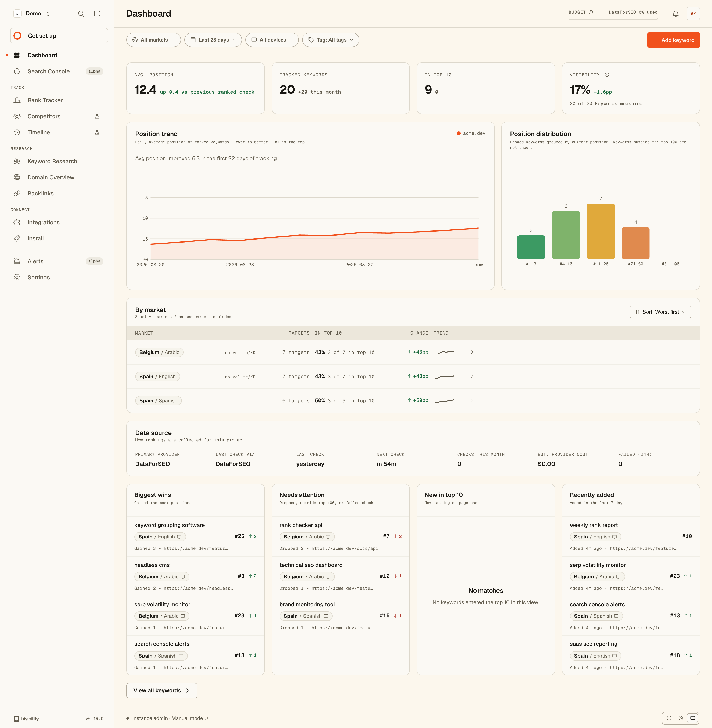This screenshot has height=728, width=712.
Task: Click the Settings gear icon
Action: coord(17,277)
